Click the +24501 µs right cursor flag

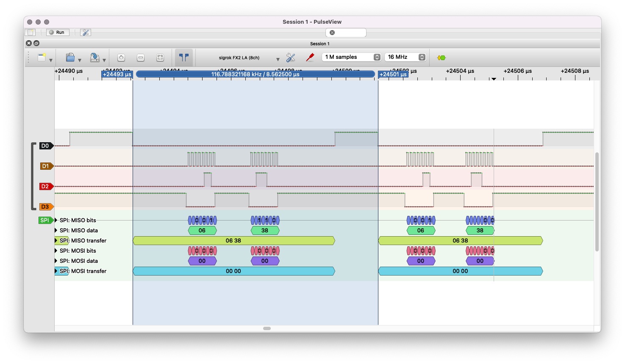tap(393, 74)
